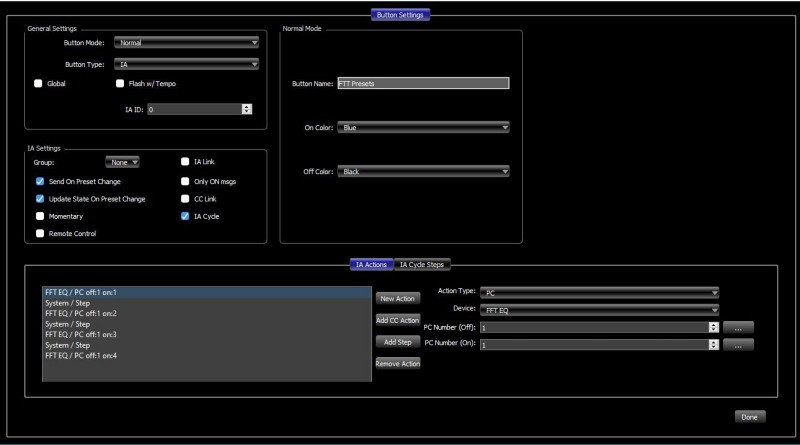Open ellipsis button beside PC Number (On)
Viewport: 800px width, 445px height.
click(x=737, y=344)
